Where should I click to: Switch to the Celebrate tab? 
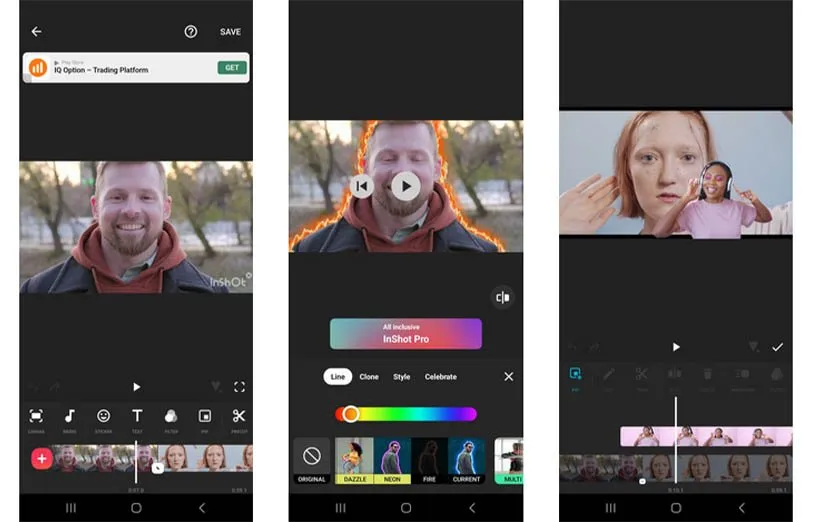tap(440, 377)
